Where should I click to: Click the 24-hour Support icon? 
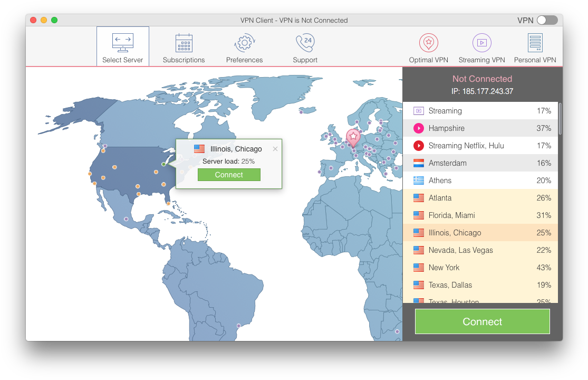click(305, 41)
